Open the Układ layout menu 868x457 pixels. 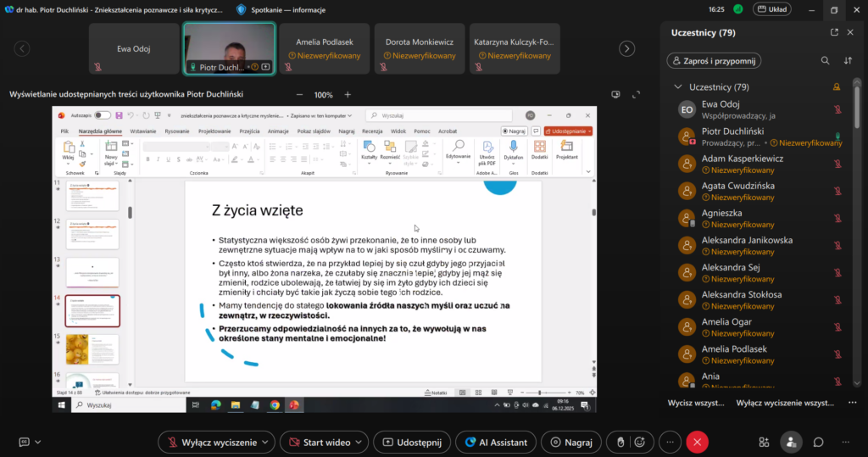click(771, 9)
